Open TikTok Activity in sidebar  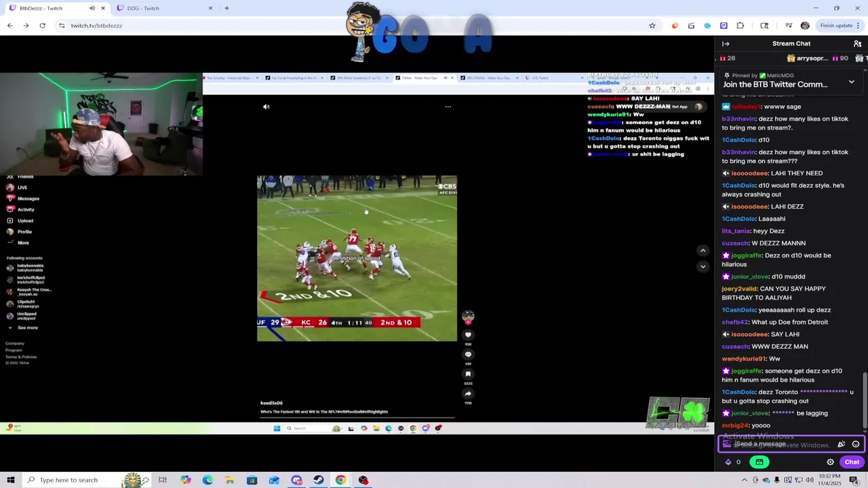[20, 209]
